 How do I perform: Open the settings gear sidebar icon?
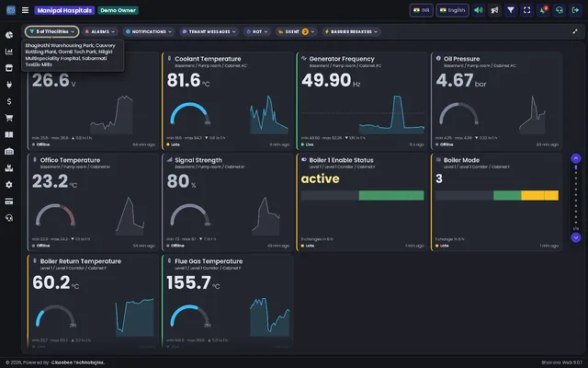(9, 185)
